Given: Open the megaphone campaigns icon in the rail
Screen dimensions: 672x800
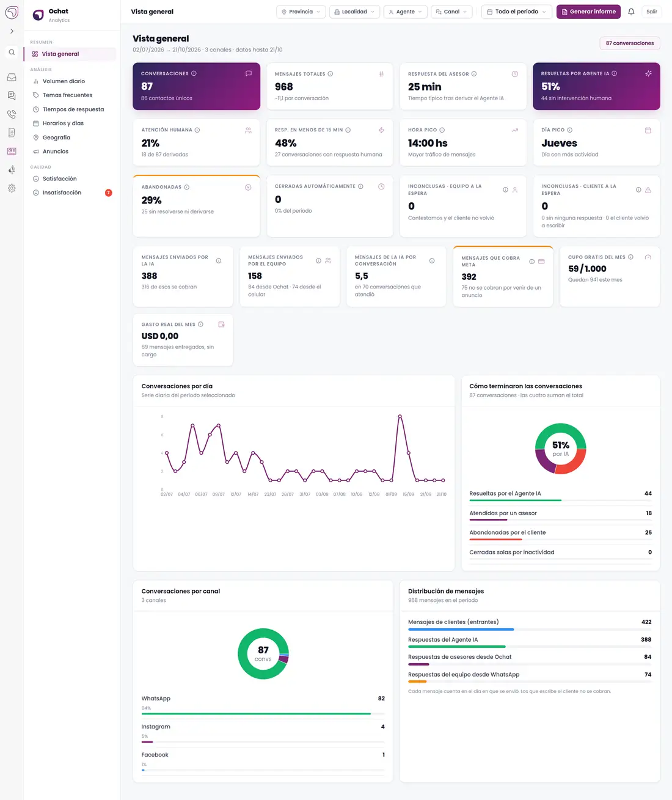Looking at the screenshot, I should pyautogui.click(x=12, y=170).
